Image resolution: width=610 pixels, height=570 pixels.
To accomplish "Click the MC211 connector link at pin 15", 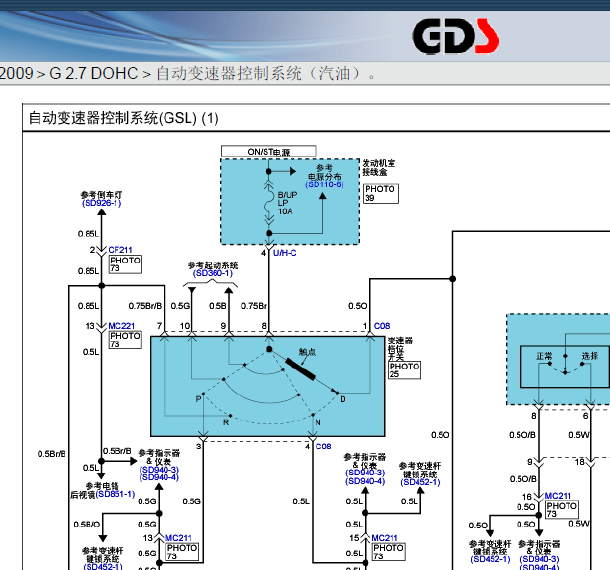I will click(384, 538).
